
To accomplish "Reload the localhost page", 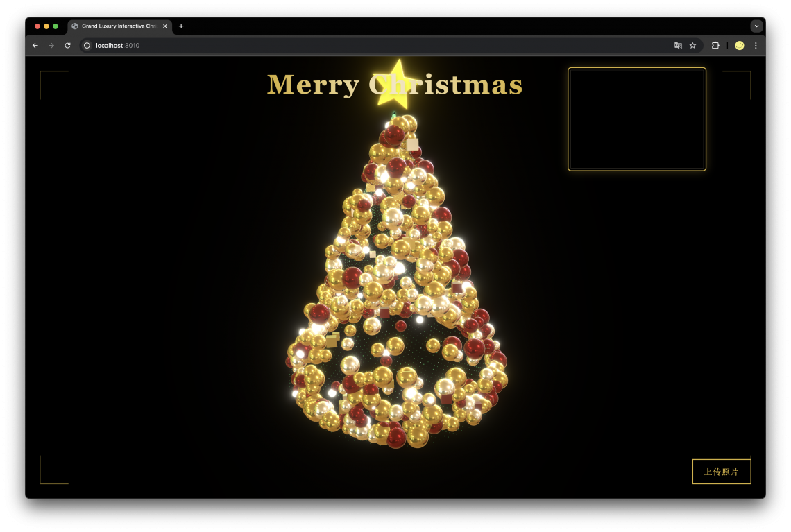I will pyautogui.click(x=67, y=45).
